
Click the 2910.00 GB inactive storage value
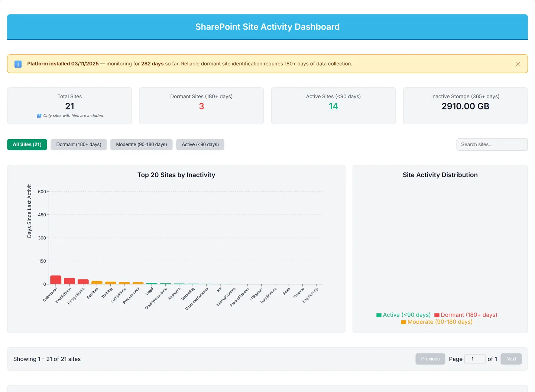click(466, 106)
